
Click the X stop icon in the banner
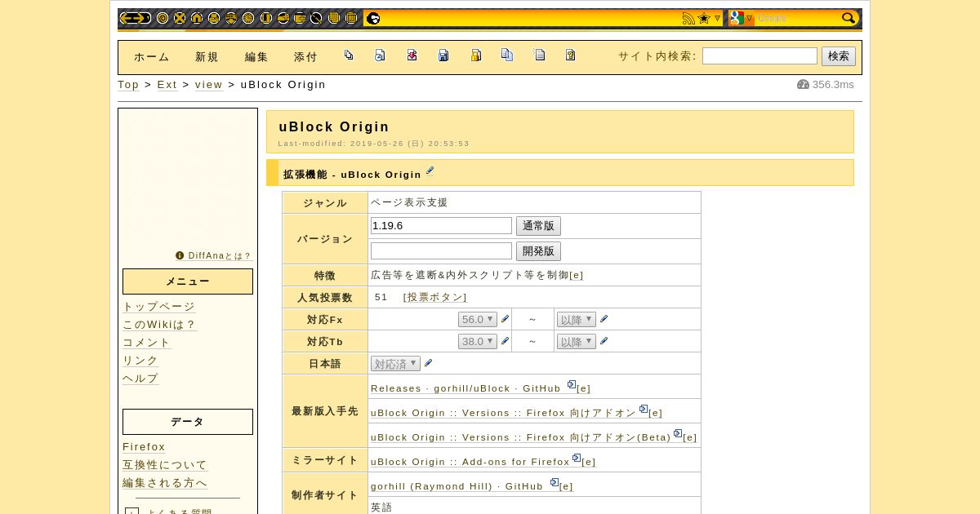pyautogui.click(x=180, y=18)
